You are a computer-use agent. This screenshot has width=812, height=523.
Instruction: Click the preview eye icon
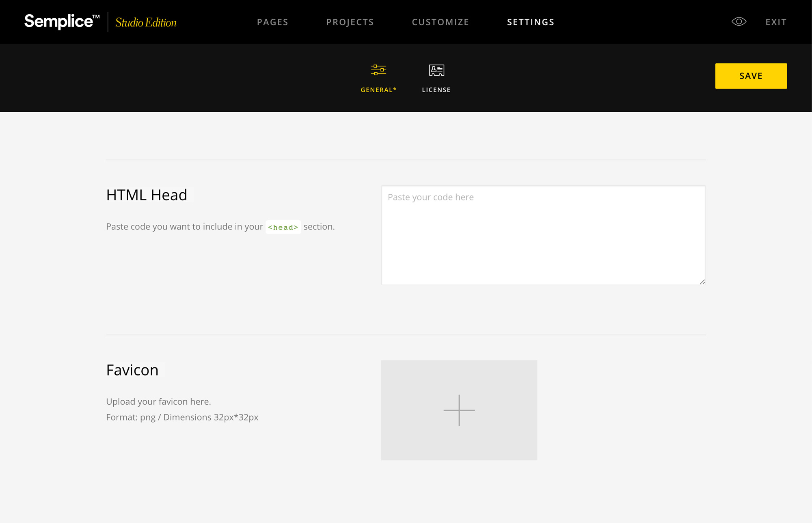pos(739,22)
